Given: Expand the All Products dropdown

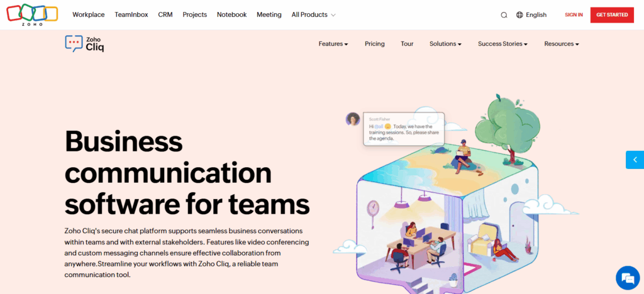Looking at the screenshot, I should pyautogui.click(x=313, y=14).
